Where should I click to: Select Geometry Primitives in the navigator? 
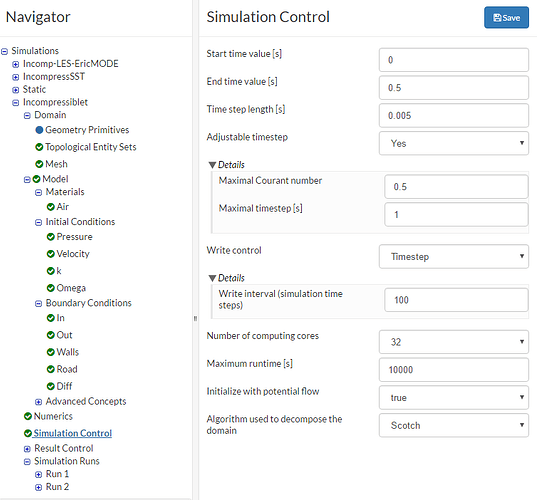pyautogui.click(x=87, y=130)
